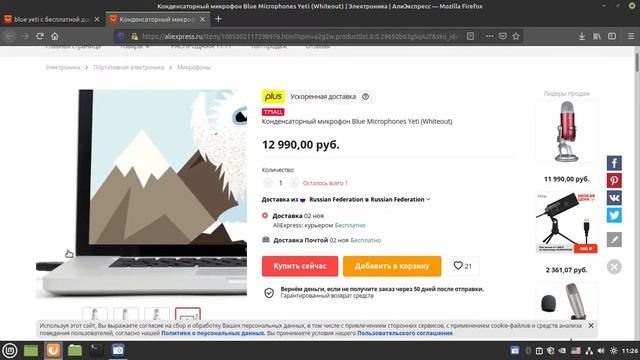Close the Конденсаторный микрофон tab
This screenshot has width=640, height=360.
[202, 19]
